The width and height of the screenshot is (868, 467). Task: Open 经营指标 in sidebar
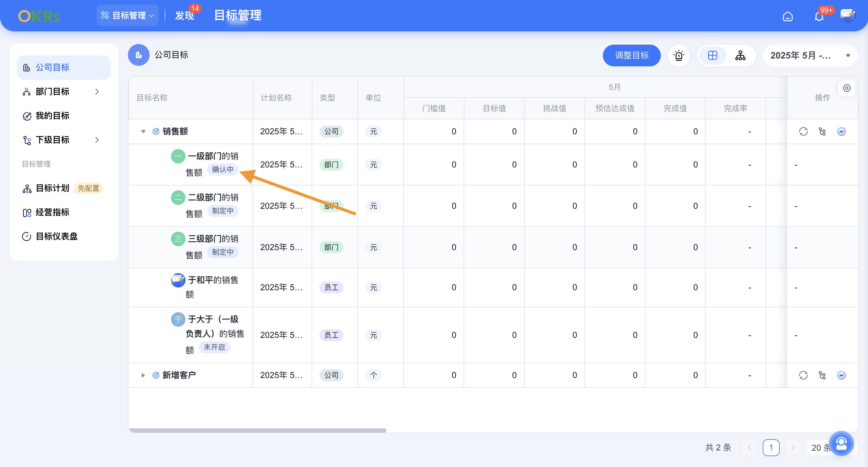(x=52, y=212)
